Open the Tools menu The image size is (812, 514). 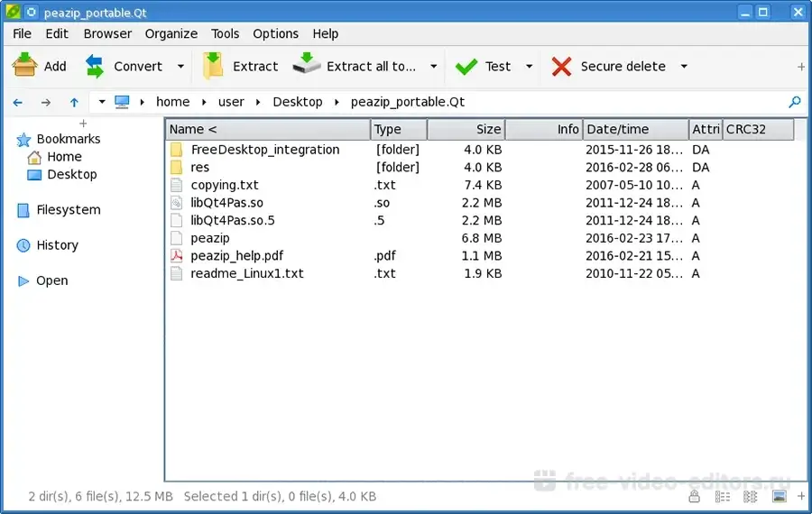tap(226, 33)
